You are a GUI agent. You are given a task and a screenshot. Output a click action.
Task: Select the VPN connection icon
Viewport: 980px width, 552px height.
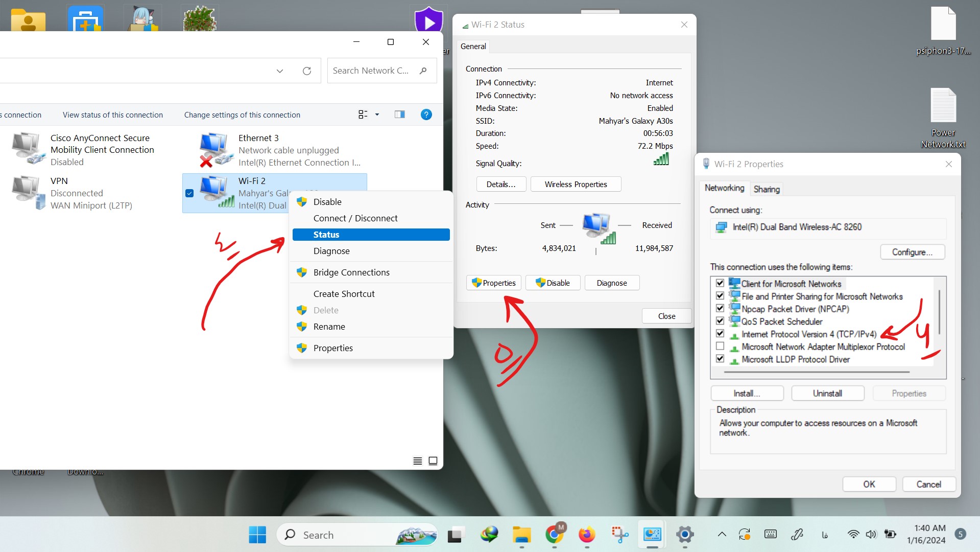tap(29, 193)
